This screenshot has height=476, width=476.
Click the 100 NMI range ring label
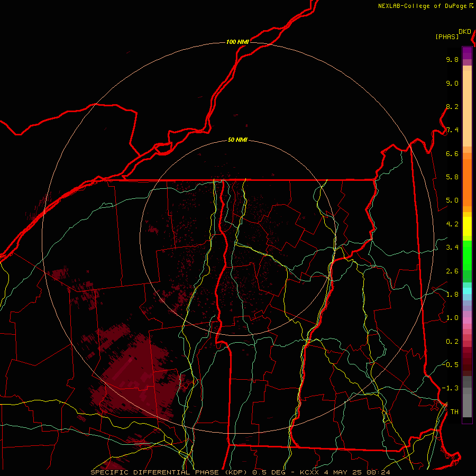coord(237,42)
